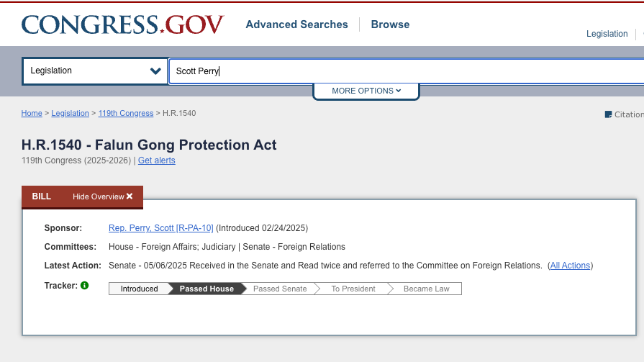Screen dimensions: 644x362
Task: Click the Introduced tracker step
Action: tap(139, 289)
